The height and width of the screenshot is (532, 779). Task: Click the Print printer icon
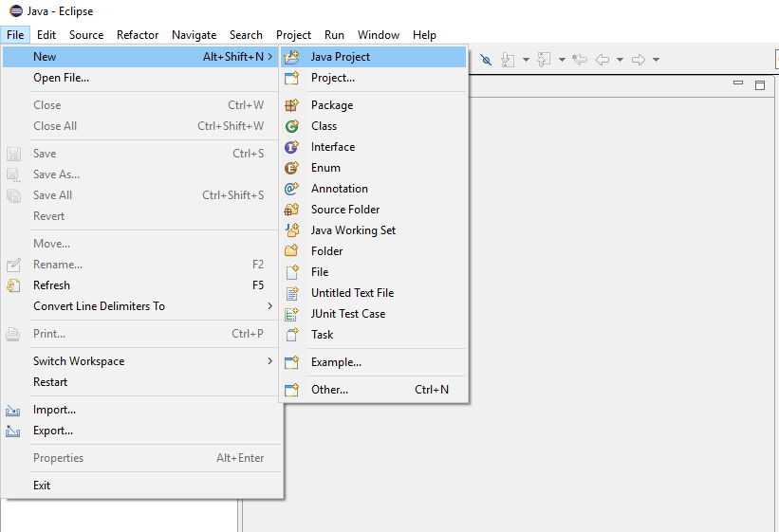13,335
